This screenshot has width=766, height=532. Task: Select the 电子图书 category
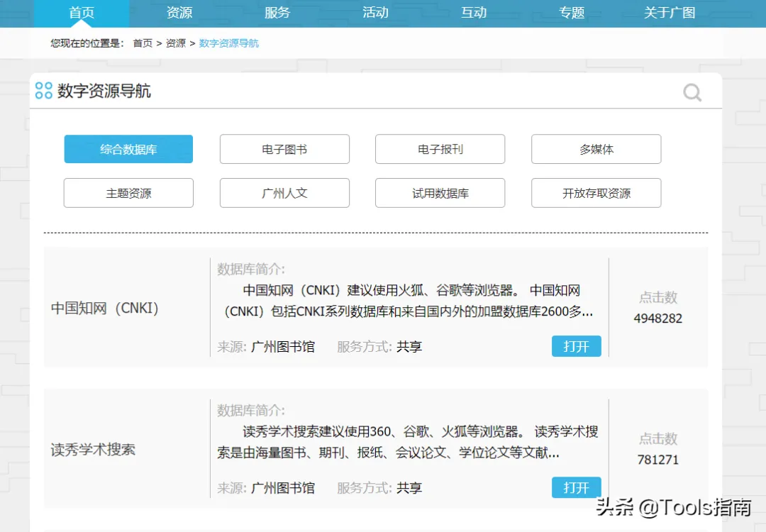[284, 149]
